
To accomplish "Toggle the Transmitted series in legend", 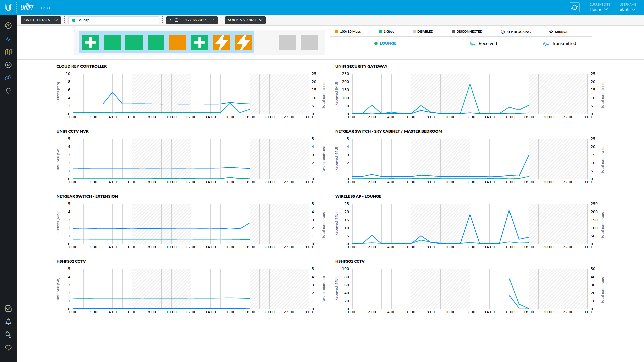I will tap(559, 44).
